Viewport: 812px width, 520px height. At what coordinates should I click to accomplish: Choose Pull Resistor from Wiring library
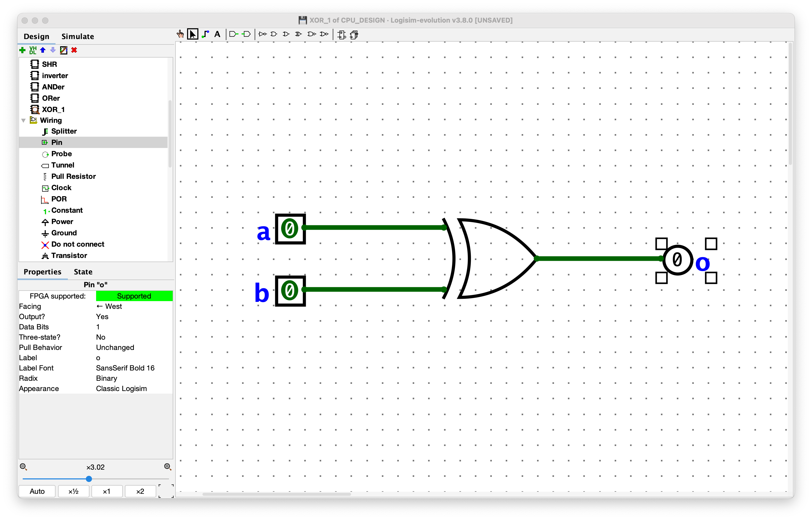[x=69, y=177]
